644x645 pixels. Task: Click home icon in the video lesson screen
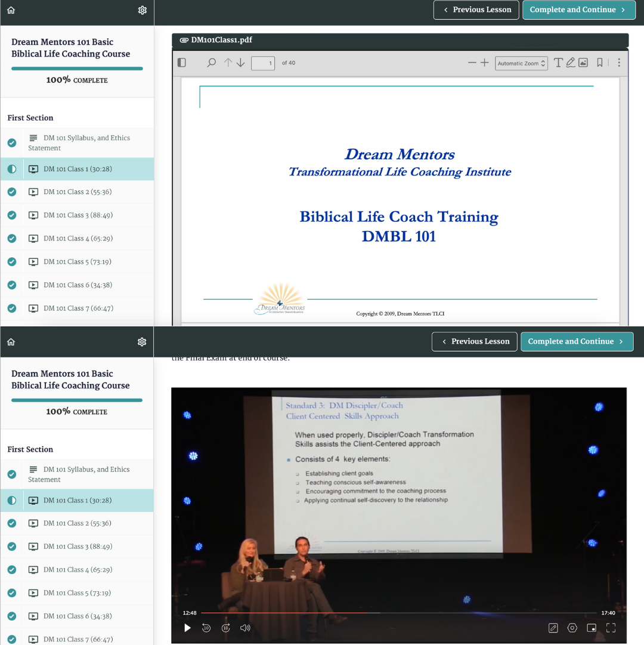pos(11,342)
